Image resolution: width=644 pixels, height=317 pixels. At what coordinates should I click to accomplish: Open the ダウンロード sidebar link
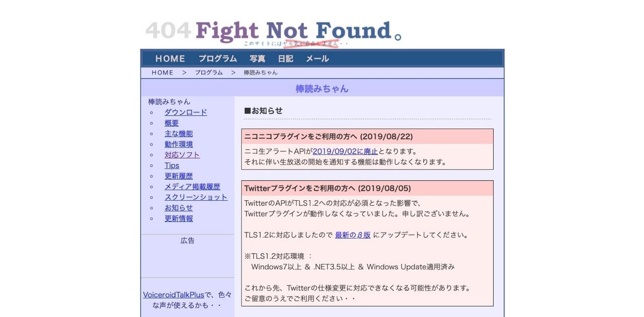tap(186, 112)
